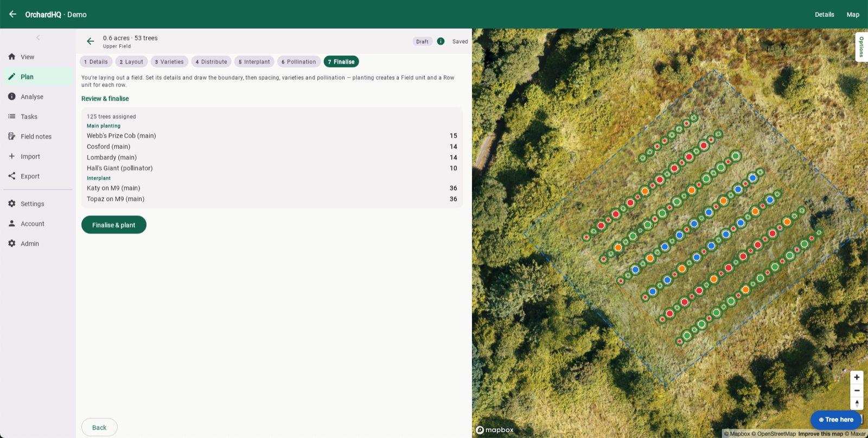Click the Interplant section label in summary
Viewport: 868px width, 438px height.
coord(99,178)
